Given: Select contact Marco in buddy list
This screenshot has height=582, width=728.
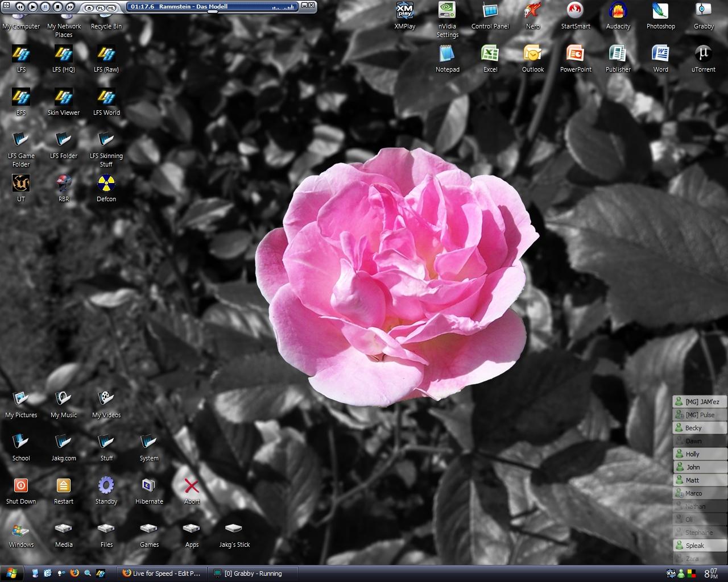Looking at the screenshot, I should [700, 493].
